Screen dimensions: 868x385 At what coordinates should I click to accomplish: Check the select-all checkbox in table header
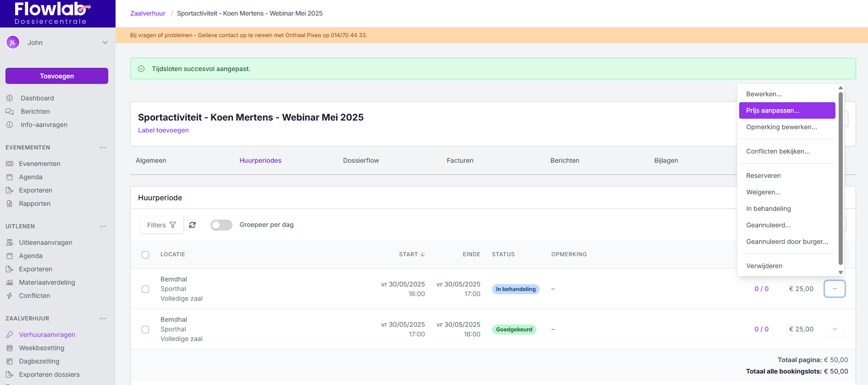(145, 255)
